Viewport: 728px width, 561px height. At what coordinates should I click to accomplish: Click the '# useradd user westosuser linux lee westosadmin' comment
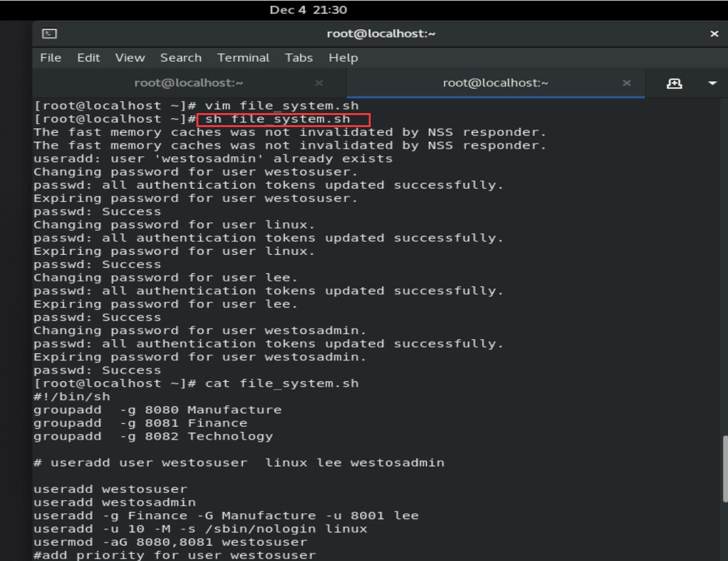tap(239, 463)
